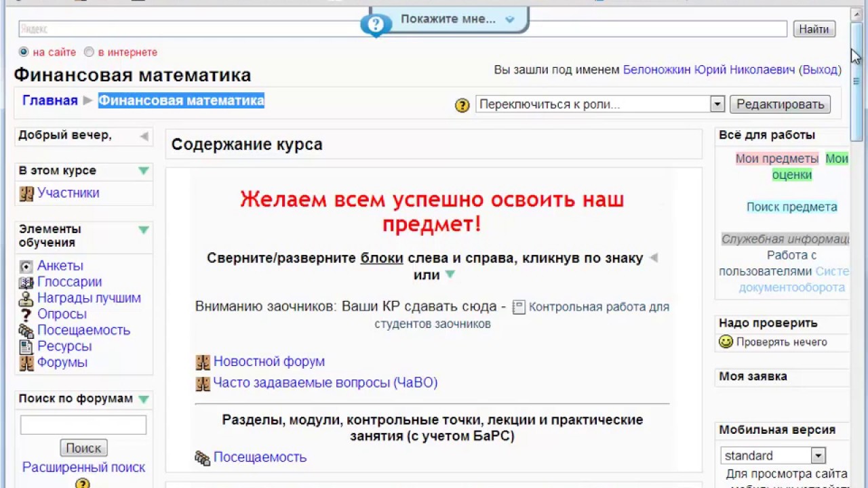
Task: Click the Часто задаваемые вопросы forum icon
Action: (203, 384)
